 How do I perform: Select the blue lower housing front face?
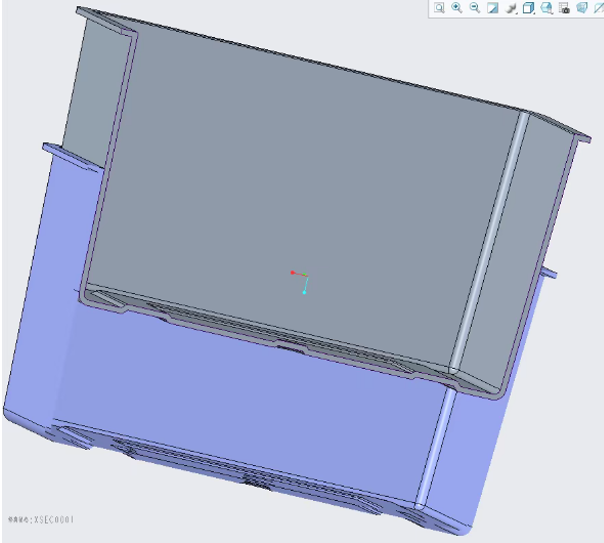coord(250,400)
